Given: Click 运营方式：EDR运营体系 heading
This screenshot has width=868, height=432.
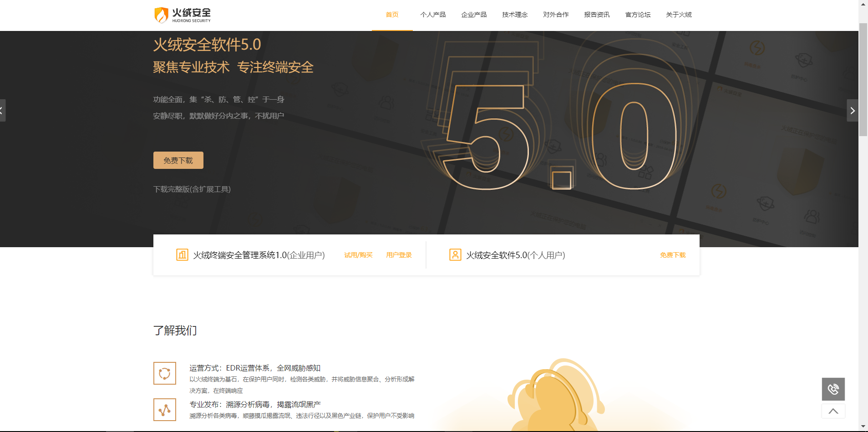Looking at the screenshot, I should tap(255, 368).
